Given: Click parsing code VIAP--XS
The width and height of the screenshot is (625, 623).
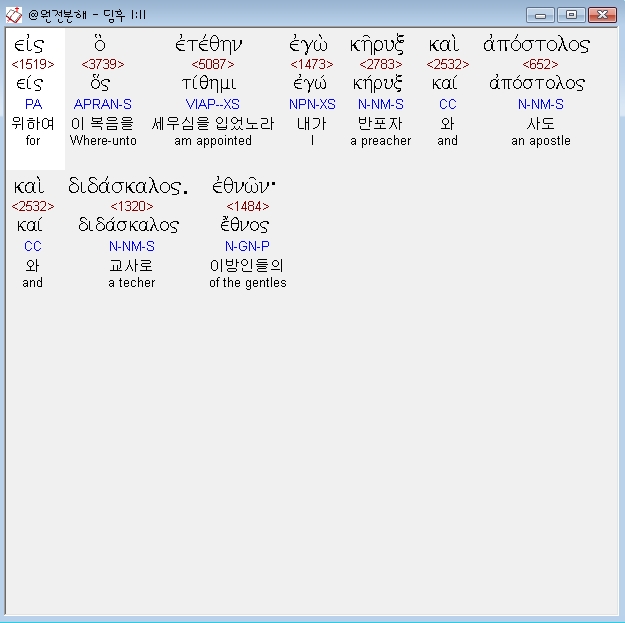Looking at the screenshot, I should tap(212, 104).
